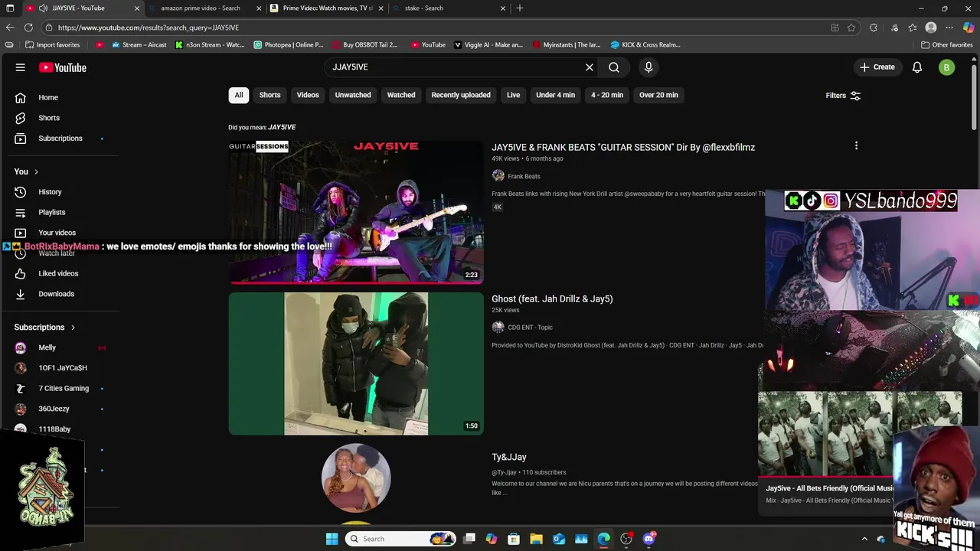Select 4 - 20 min filter chip
Viewport: 980px width, 551px height.
coord(607,95)
